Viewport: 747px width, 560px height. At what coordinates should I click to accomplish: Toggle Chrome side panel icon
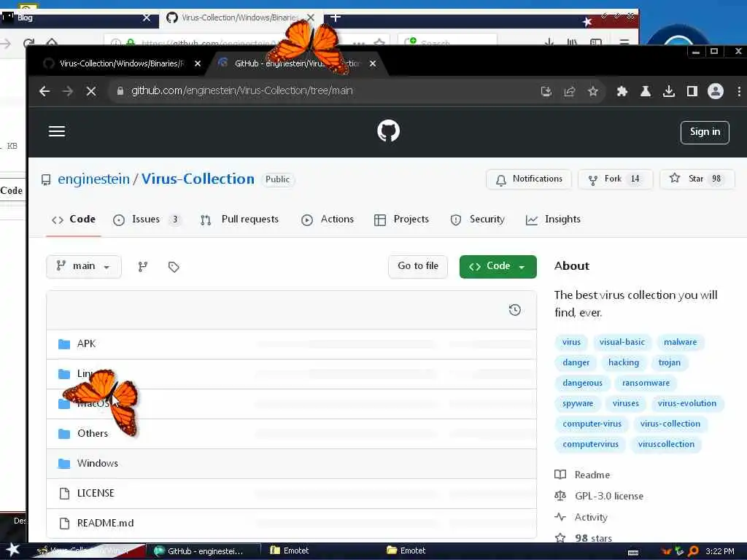[692, 91]
